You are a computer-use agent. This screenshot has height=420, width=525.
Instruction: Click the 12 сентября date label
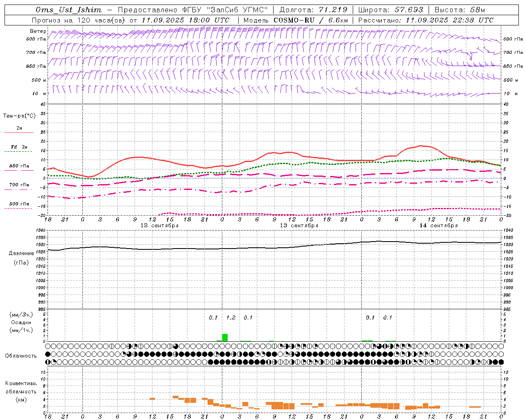pos(159,226)
